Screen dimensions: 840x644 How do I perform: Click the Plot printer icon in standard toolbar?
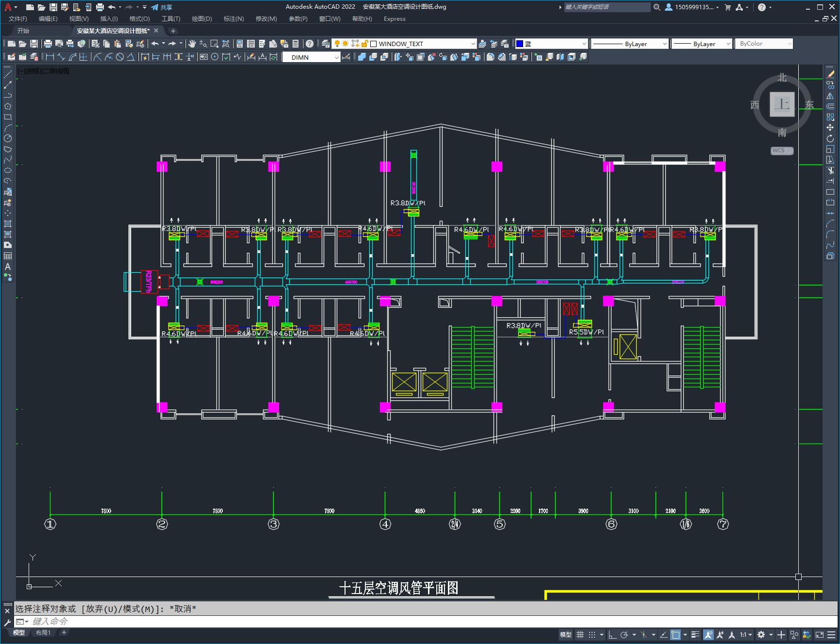click(48, 44)
